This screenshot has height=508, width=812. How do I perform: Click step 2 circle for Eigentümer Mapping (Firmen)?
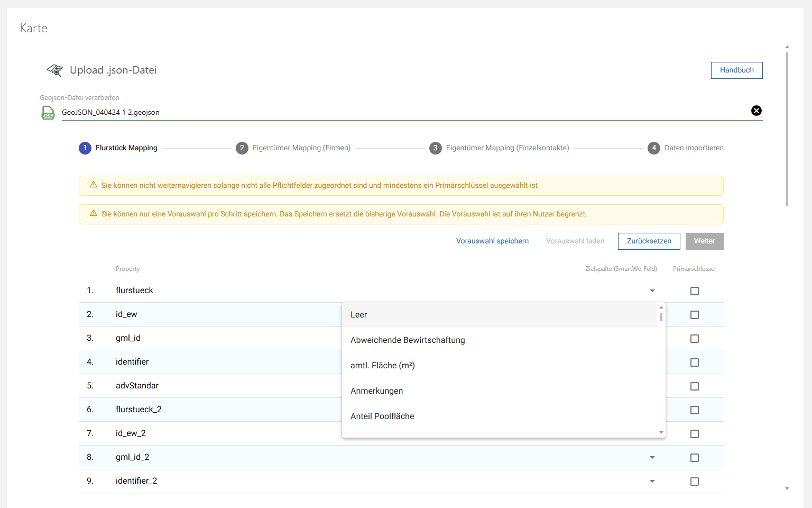(242, 148)
